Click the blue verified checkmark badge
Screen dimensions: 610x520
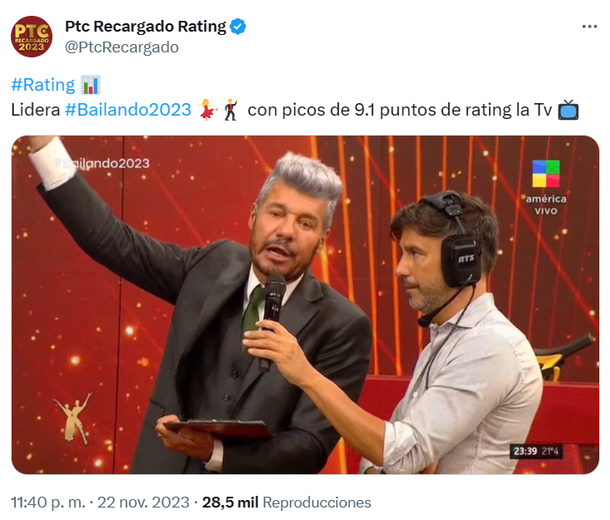point(238,26)
